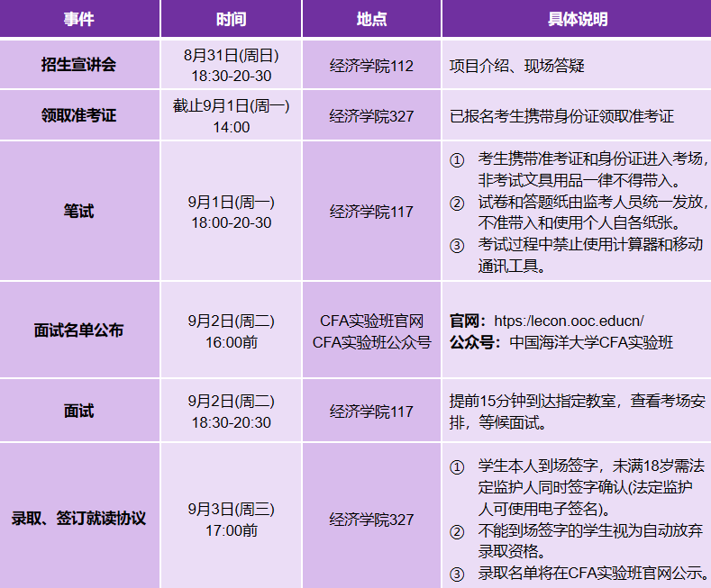Select the 录取、签订就读协议 event cell
Image resolution: width=711 pixels, height=588 pixels.
(79, 519)
